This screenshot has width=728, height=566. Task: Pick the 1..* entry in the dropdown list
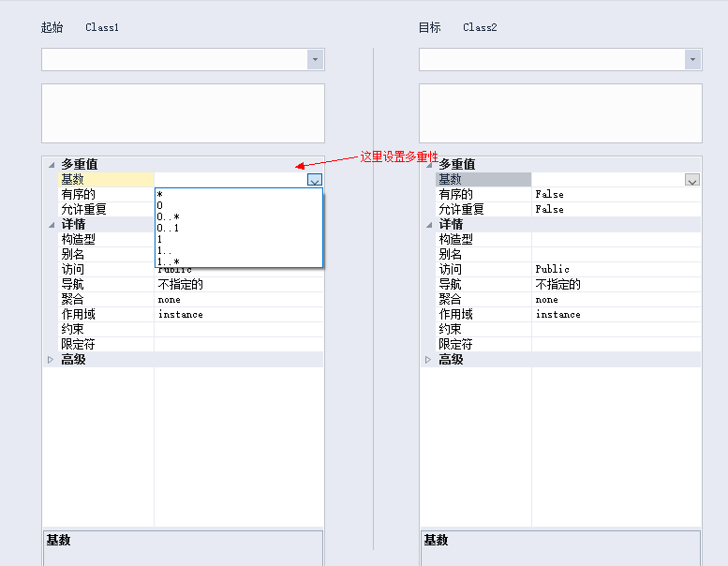pos(169,261)
